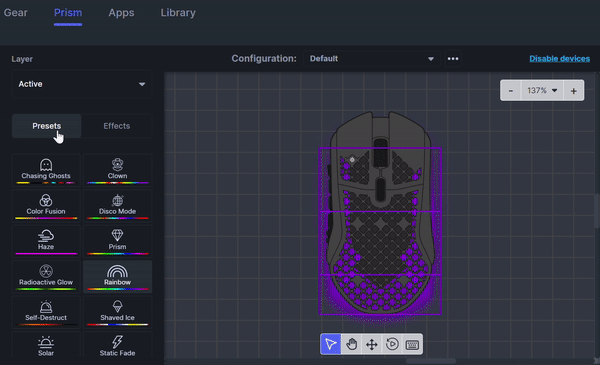The height and width of the screenshot is (365, 600).
Task: Zoom out with the minus button
Action: (511, 91)
